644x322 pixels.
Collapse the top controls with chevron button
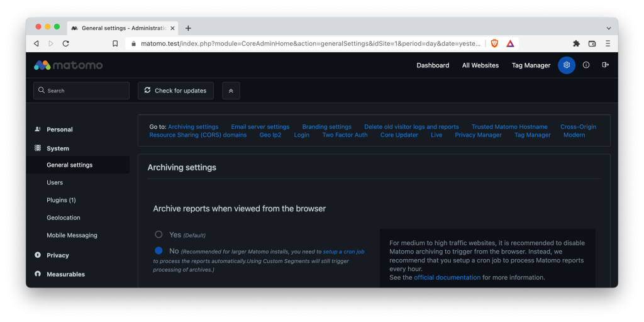(231, 91)
